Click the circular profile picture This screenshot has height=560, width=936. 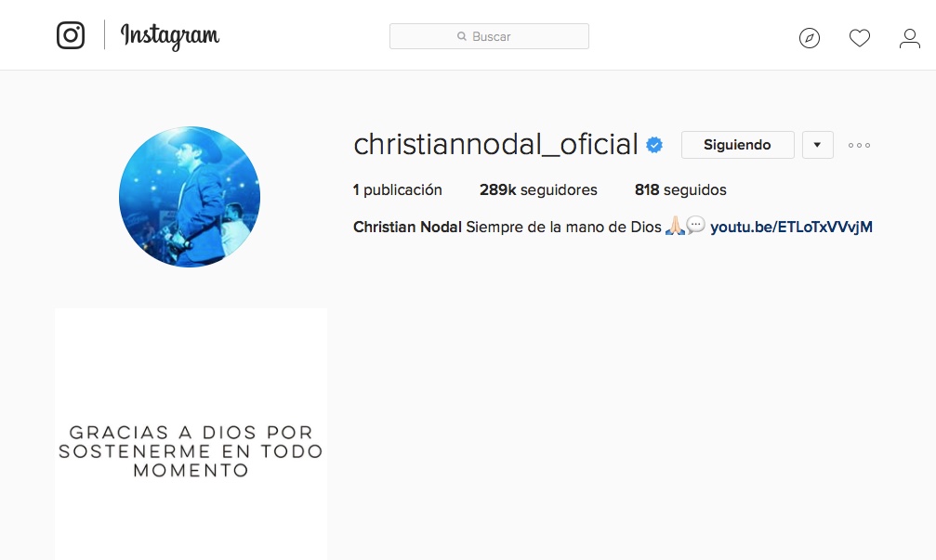(190, 197)
